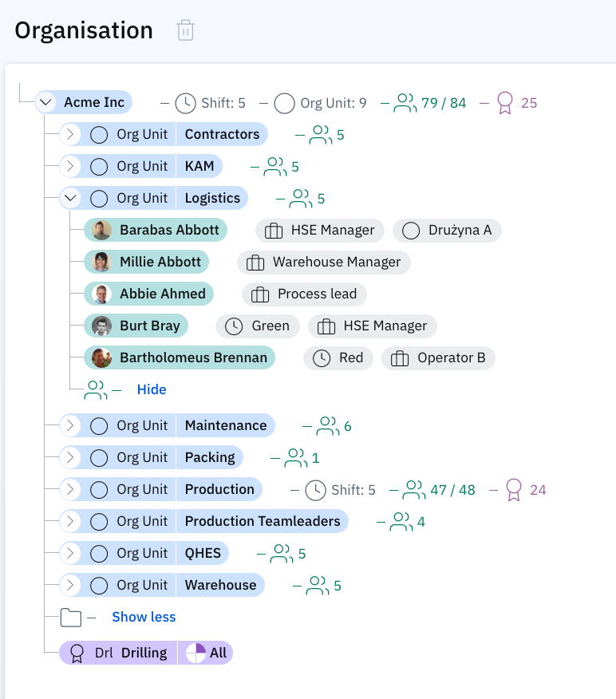
Task: Click Burt Bray's avatar photo
Action: coord(101,326)
